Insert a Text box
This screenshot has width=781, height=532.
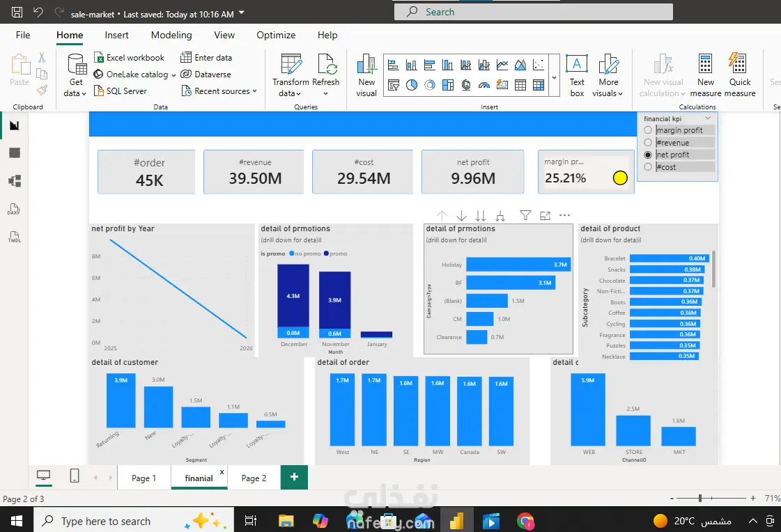pos(577,75)
